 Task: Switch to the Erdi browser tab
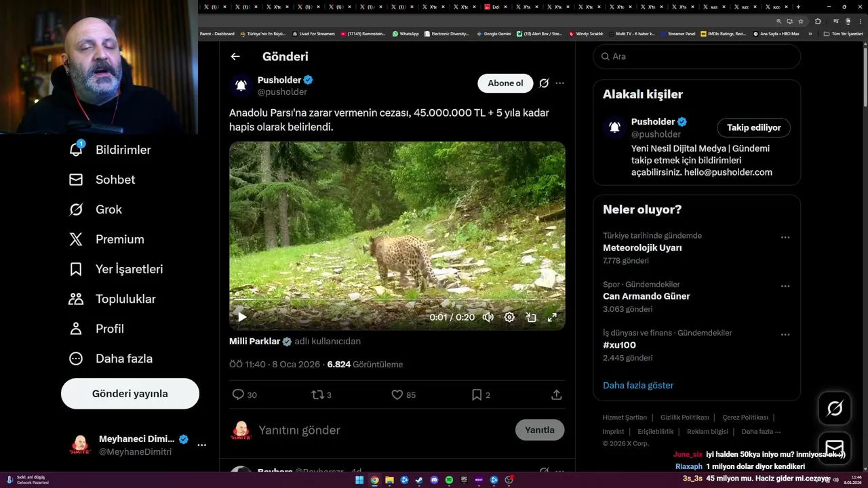(495, 7)
